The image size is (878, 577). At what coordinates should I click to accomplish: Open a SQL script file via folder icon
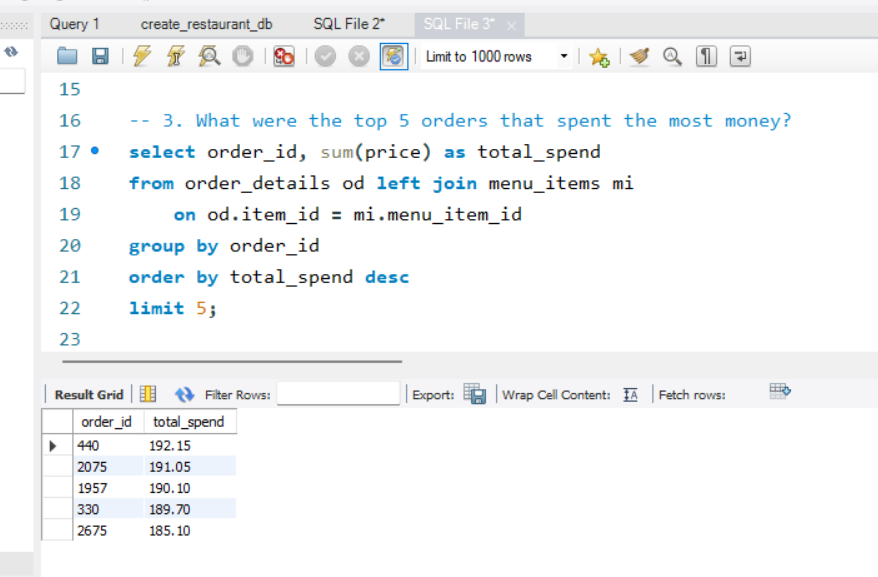pyautogui.click(x=67, y=57)
